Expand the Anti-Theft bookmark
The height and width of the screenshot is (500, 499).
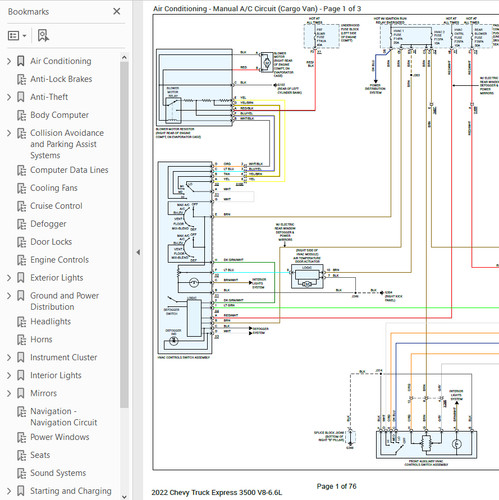tap(9, 97)
